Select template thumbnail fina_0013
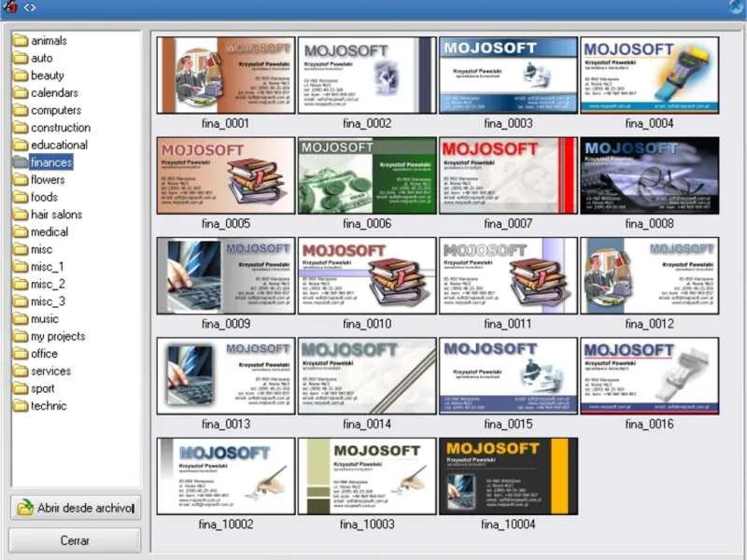The height and width of the screenshot is (560, 747). (x=226, y=376)
